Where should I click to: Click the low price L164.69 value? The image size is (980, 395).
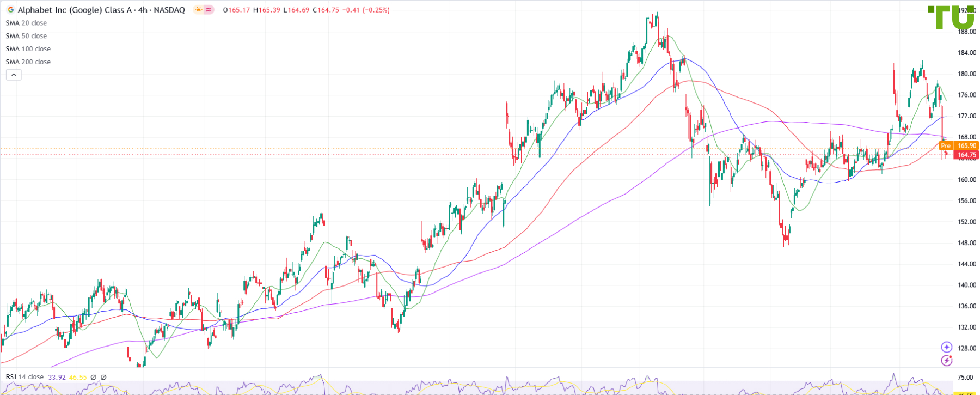pos(296,10)
